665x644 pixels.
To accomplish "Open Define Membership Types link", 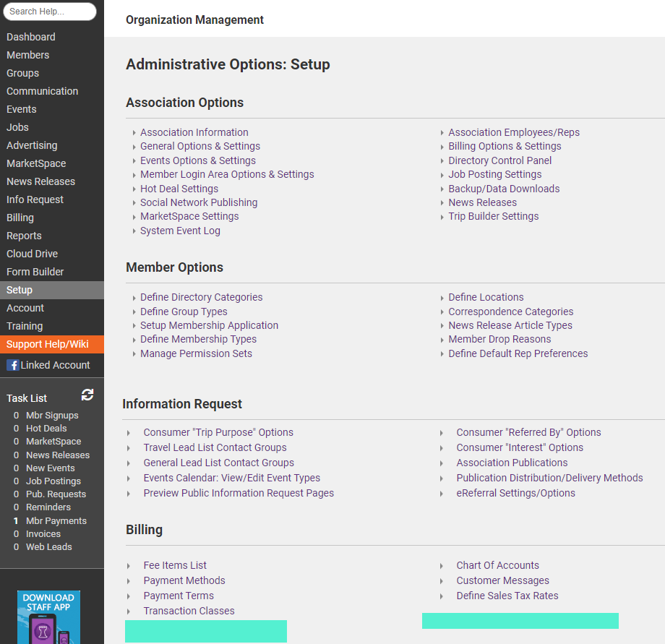I will (198, 339).
